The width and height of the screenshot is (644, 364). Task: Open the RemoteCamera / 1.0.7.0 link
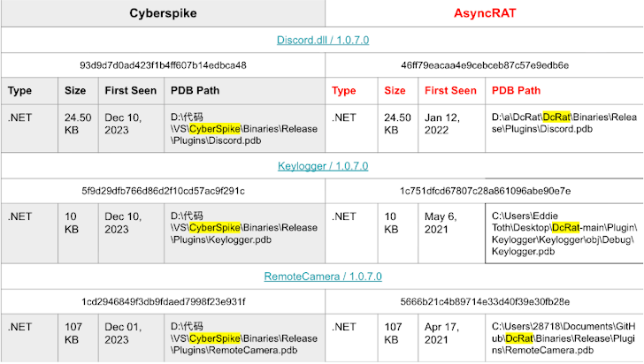point(322,277)
